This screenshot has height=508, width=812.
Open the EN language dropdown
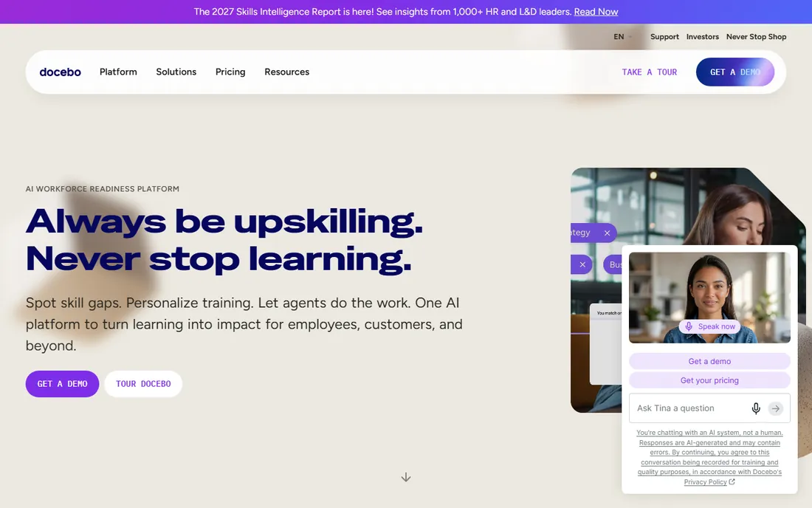tap(623, 37)
